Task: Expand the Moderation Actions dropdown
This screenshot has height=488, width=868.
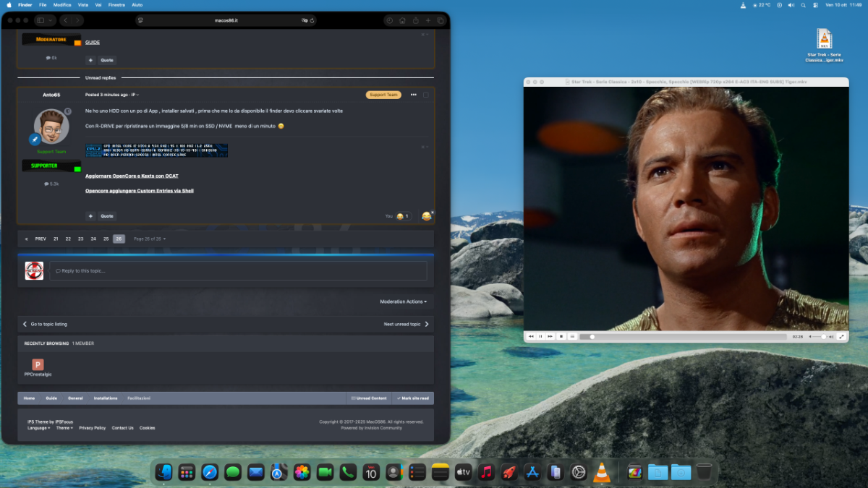Action: [404, 301]
